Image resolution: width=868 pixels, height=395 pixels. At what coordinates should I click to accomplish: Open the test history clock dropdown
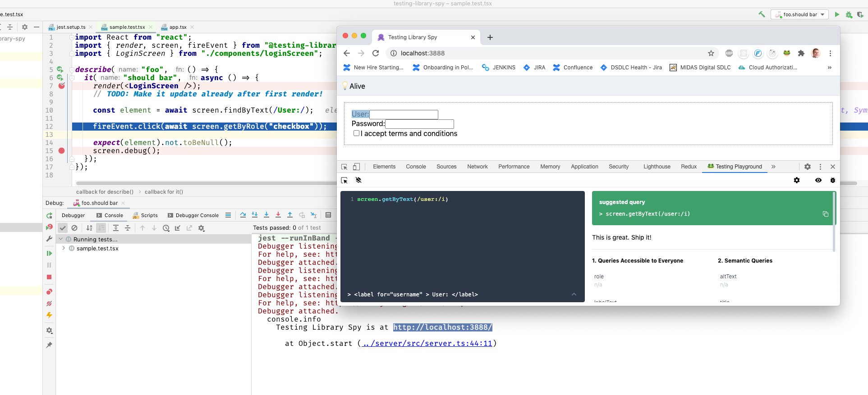pos(166,228)
